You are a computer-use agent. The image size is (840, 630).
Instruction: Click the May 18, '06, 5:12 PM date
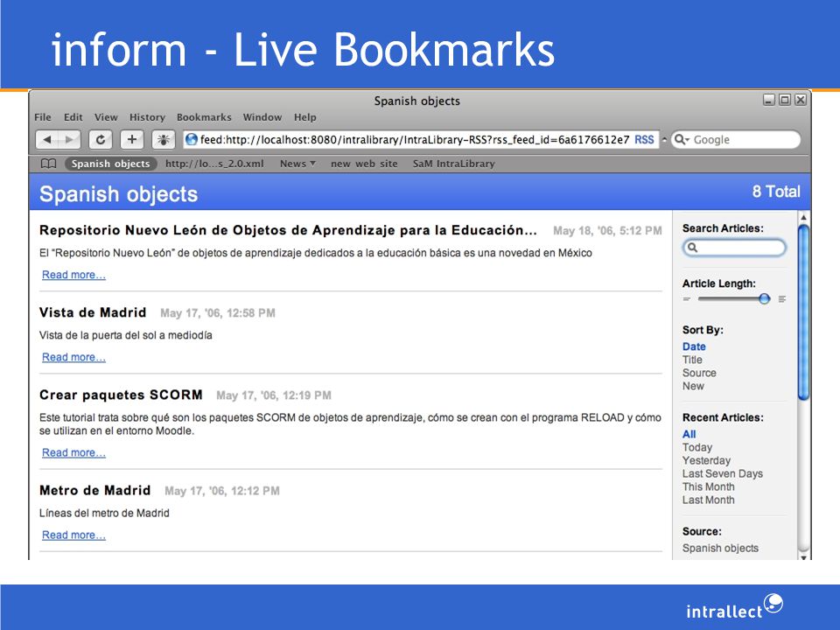[607, 231]
